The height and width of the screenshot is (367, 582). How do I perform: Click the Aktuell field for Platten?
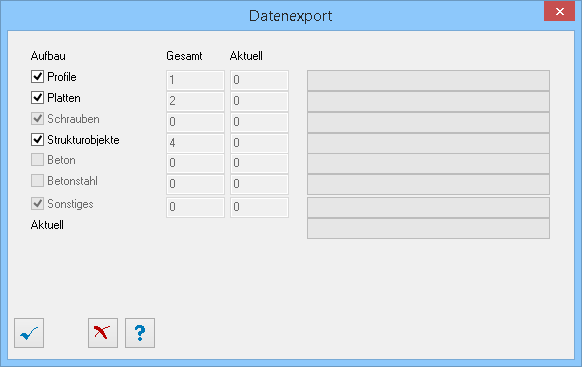[259, 101]
